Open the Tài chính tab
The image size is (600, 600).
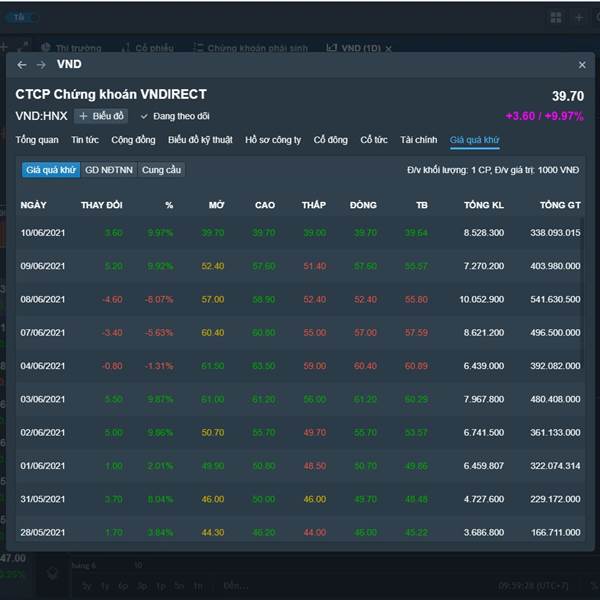tap(419, 140)
